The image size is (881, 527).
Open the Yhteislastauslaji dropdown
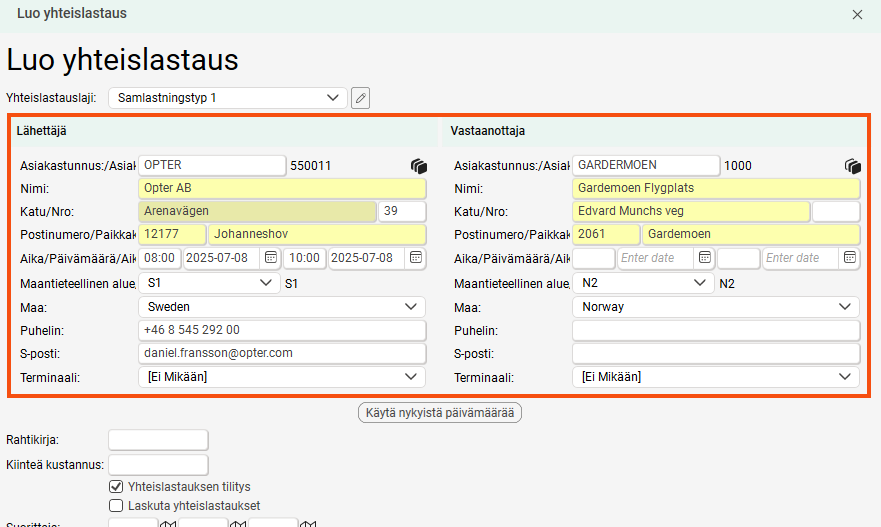coord(227,98)
